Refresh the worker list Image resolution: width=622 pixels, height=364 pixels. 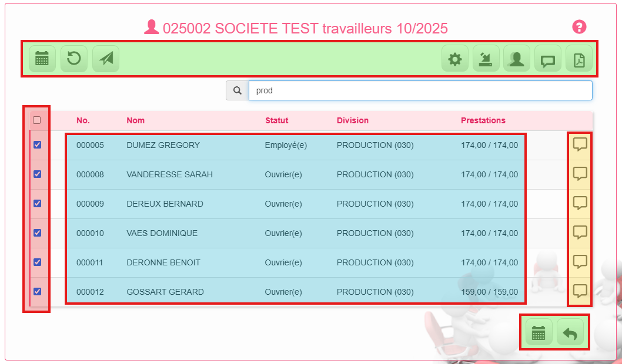click(x=73, y=58)
